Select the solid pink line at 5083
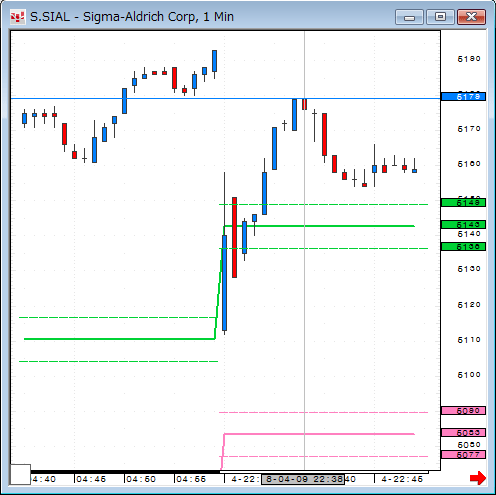This screenshot has width=496, height=495. [x=319, y=434]
